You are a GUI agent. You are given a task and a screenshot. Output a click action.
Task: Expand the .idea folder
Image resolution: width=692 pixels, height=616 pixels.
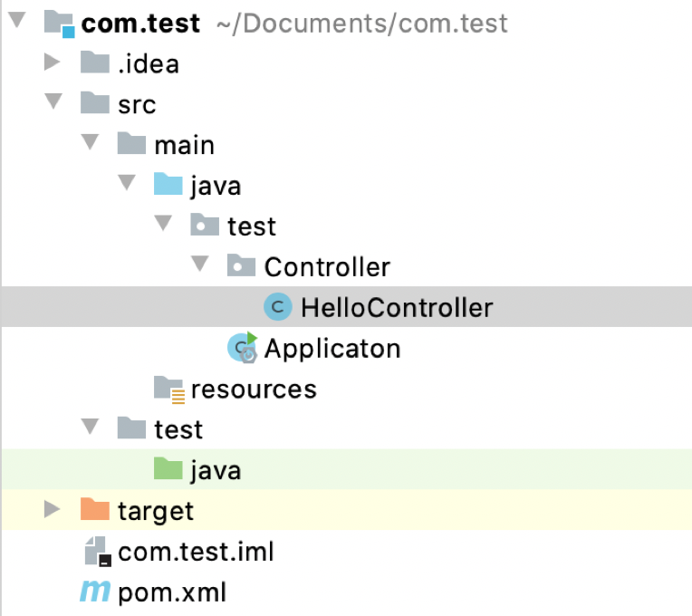tap(53, 63)
